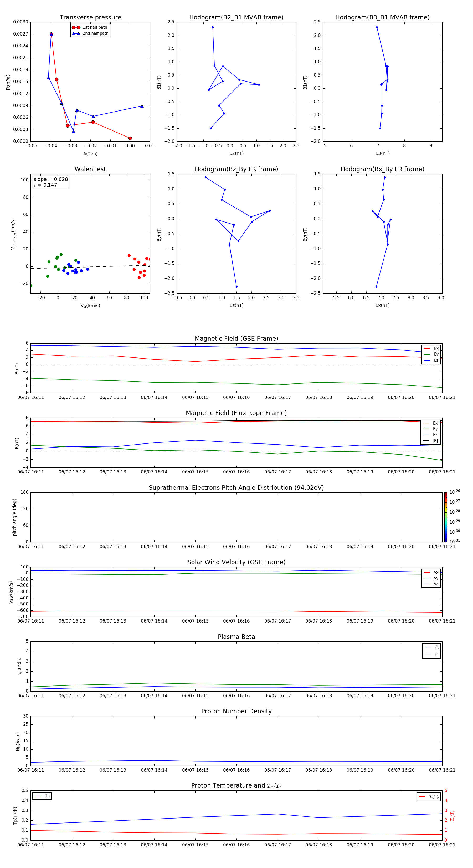Click the "Magnetic Field (Flux Rope Frame)" title
Image resolution: width=473 pixels, height=868 pixels.
(x=236, y=413)
